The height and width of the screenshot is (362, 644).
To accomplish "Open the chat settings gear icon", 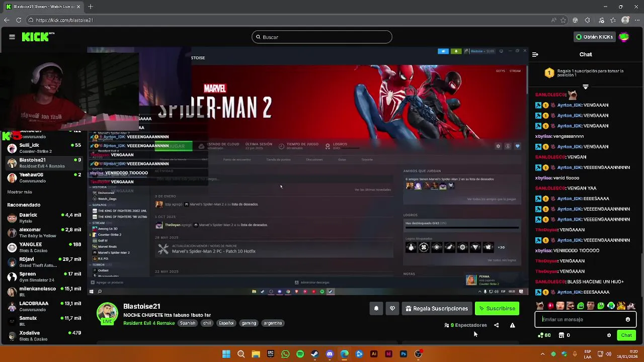I will 609,335.
